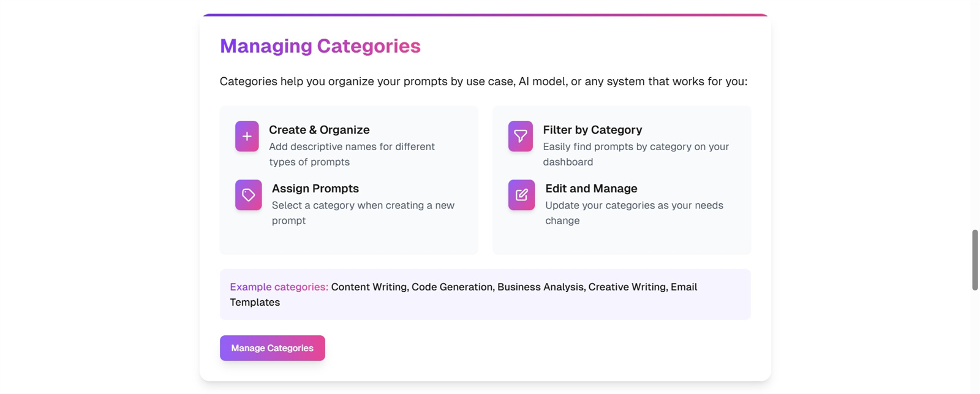Viewport: 980px width, 394px height.
Task: Click the Create & Organize title
Action: coord(319,130)
